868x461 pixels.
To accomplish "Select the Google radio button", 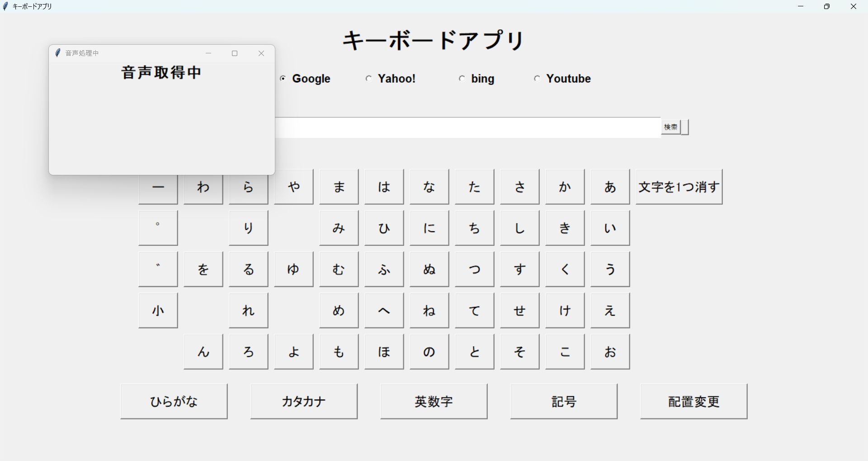I will 283,79.
